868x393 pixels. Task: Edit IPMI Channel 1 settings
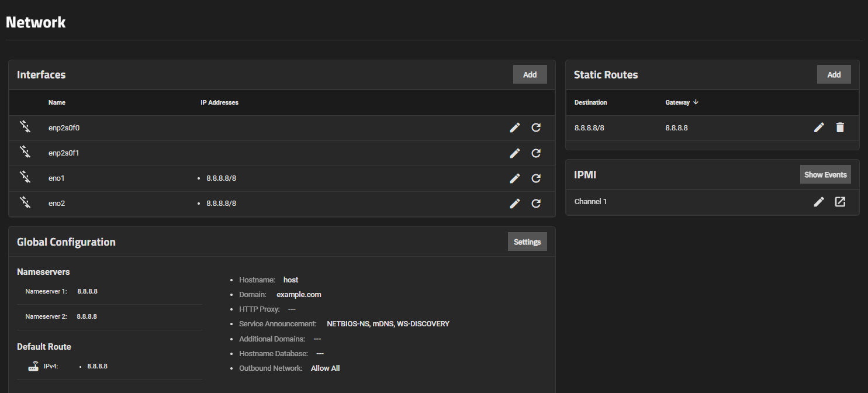[x=819, y=202]
